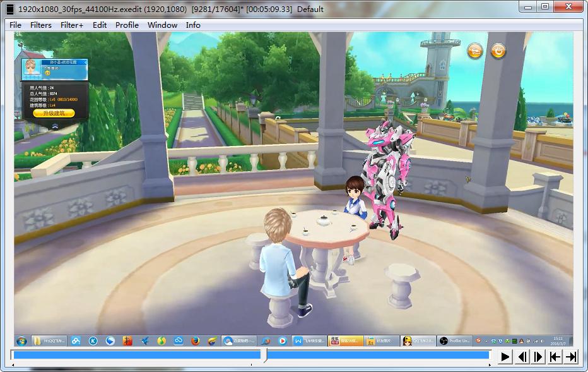Click the blue bird taskbar icon
Screen dimensions: 588x372
point(144,341)
